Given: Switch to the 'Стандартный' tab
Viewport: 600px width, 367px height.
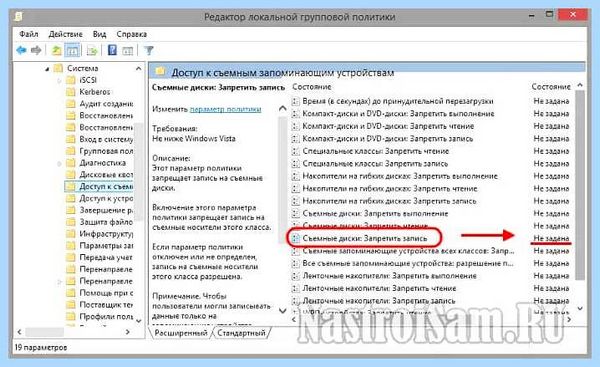Looking at the screenshot, I should pyautogui.click(x=241, y=333).
